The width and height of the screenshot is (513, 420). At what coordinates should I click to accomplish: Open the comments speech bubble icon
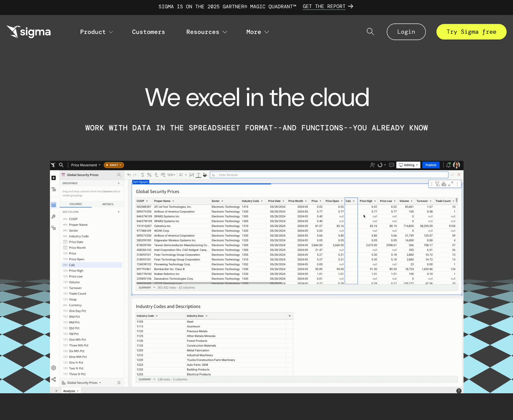coord(391,165)
